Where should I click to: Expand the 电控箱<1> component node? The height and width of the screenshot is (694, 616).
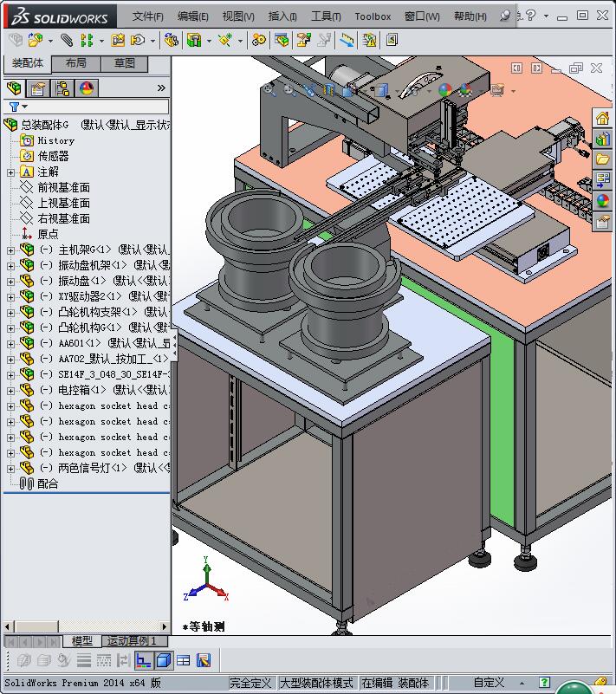10,391
